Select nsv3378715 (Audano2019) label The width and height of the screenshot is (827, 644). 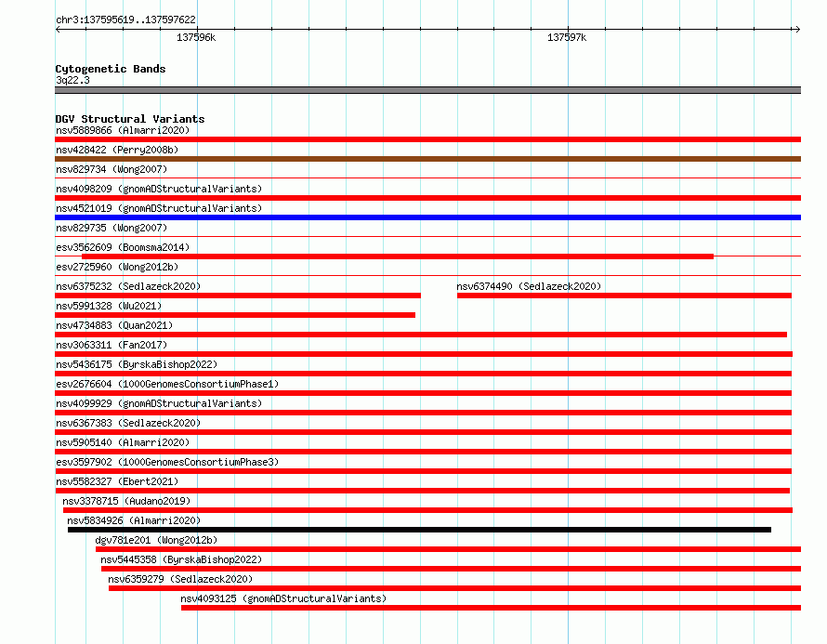[126, 501]
